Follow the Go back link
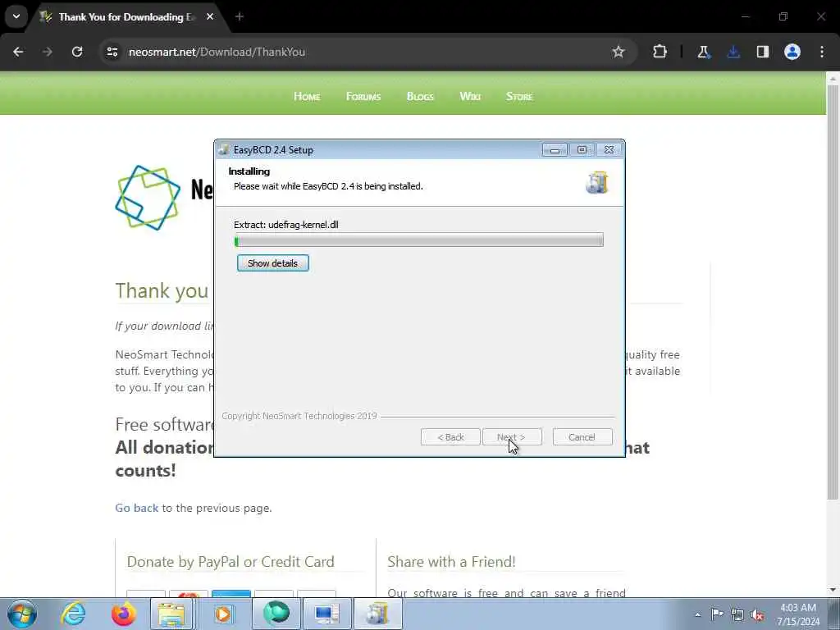Image resolution: width=840 pixels, height=630 pixels. tap(137, 508)
